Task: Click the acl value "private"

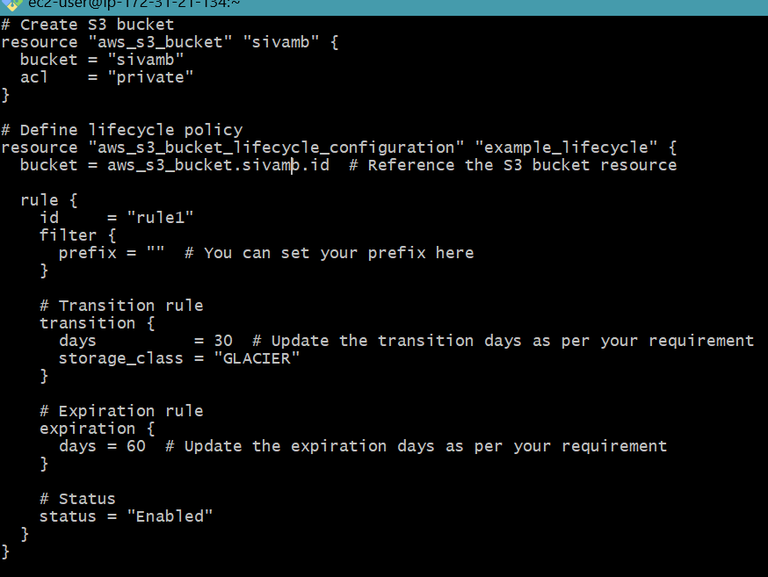Action: [x=150, y=77]
